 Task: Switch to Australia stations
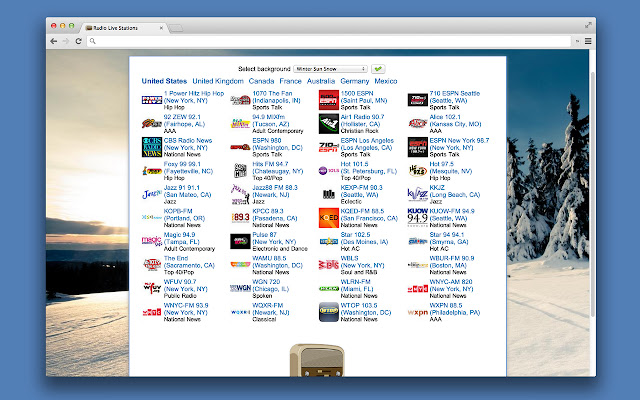pos(321,81)
